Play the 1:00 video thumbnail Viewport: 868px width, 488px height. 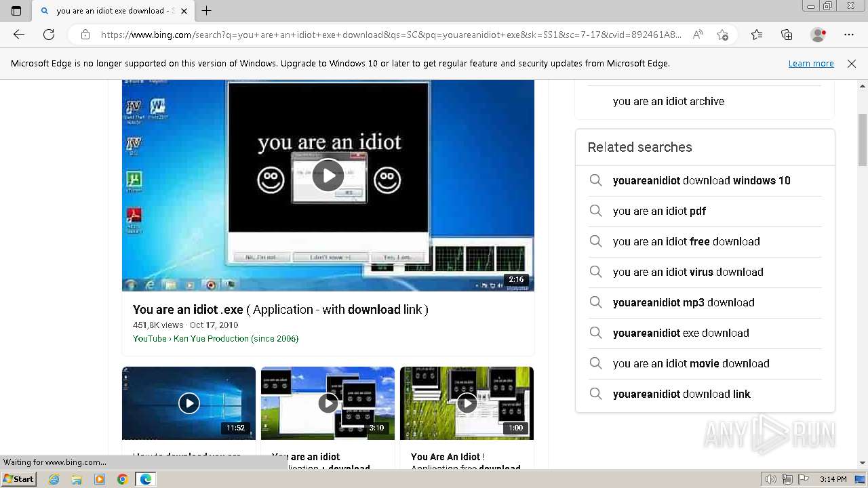coord(467,403)
